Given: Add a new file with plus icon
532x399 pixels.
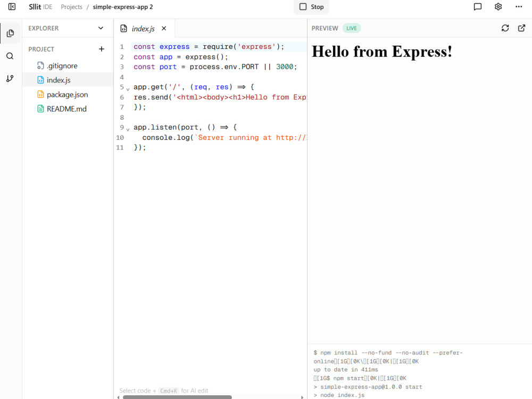Looking at the screenshot, I should coord(102,49).
